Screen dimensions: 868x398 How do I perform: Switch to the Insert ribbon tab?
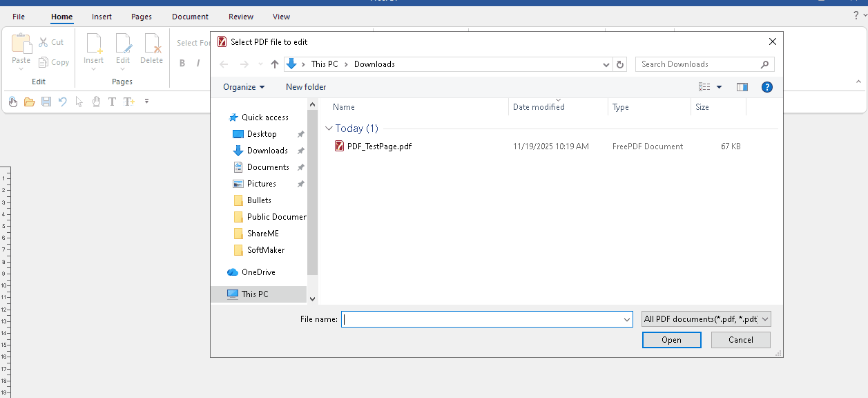102,17
